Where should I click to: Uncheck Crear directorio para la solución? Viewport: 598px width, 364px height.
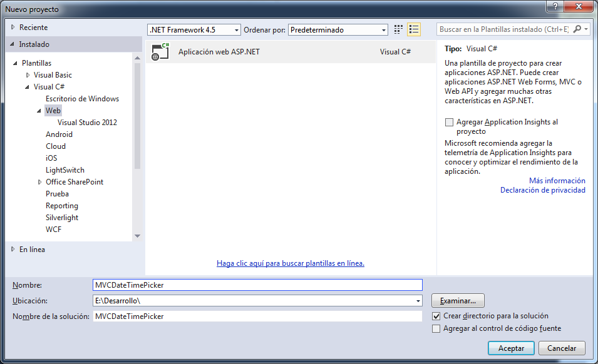pos(436,316)
